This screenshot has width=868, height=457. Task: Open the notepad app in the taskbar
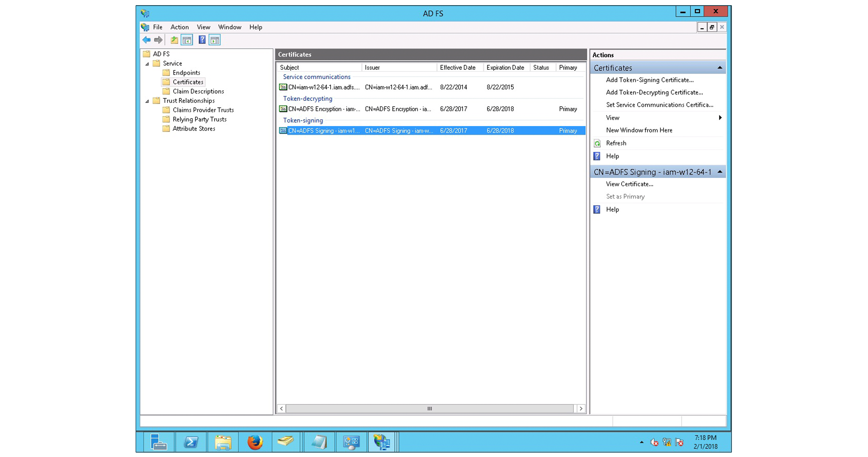319,442
